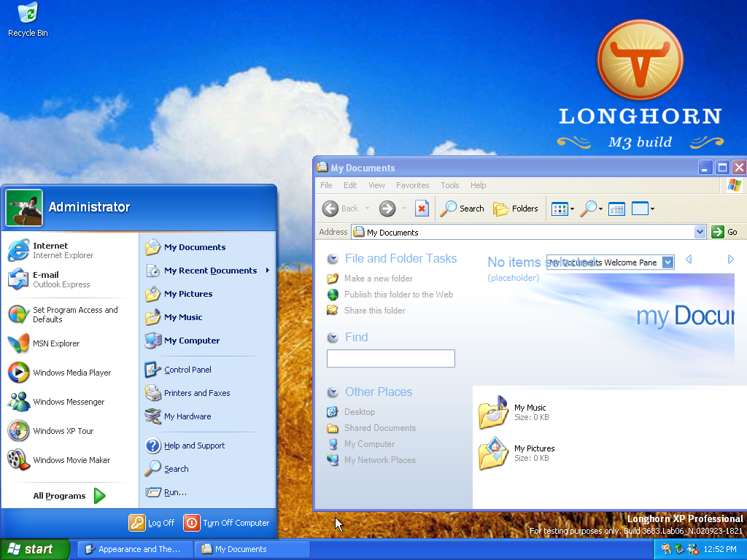
Task: Click the Administrator user picture
Action: coord(24,208)
